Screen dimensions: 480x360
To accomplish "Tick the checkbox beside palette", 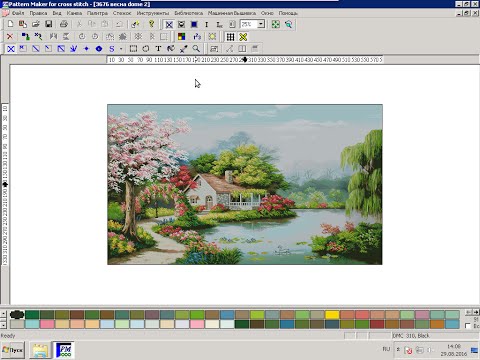I will [468, 326].
